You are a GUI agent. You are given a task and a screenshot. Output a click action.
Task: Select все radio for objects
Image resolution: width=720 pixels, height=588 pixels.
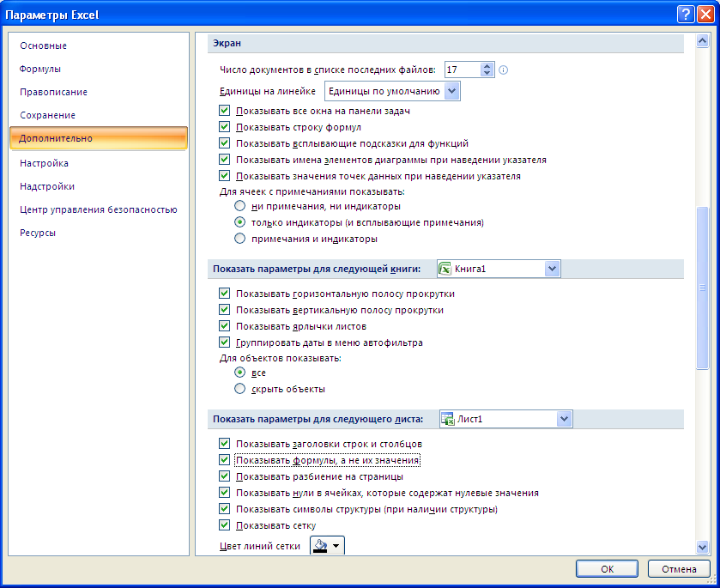coord(239,373)
